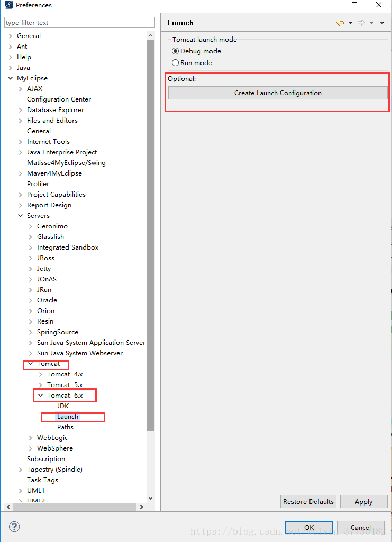Select Database Explorer tree item

click(56, 110)
